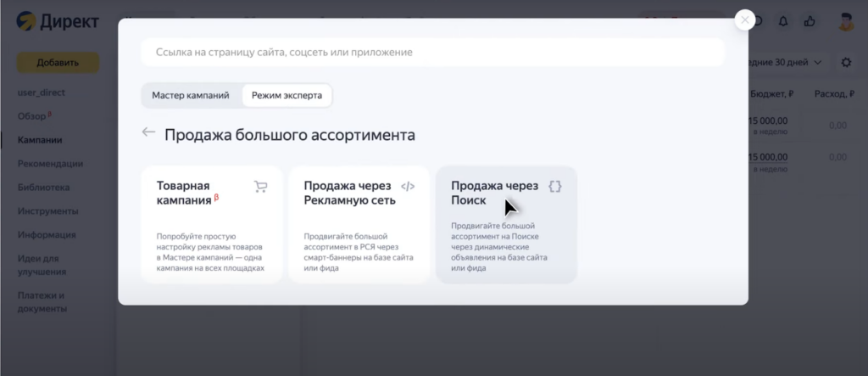Open the user avatar profile menu
The width and height of the screenshot is (868, 376).
tap(845, 21)
